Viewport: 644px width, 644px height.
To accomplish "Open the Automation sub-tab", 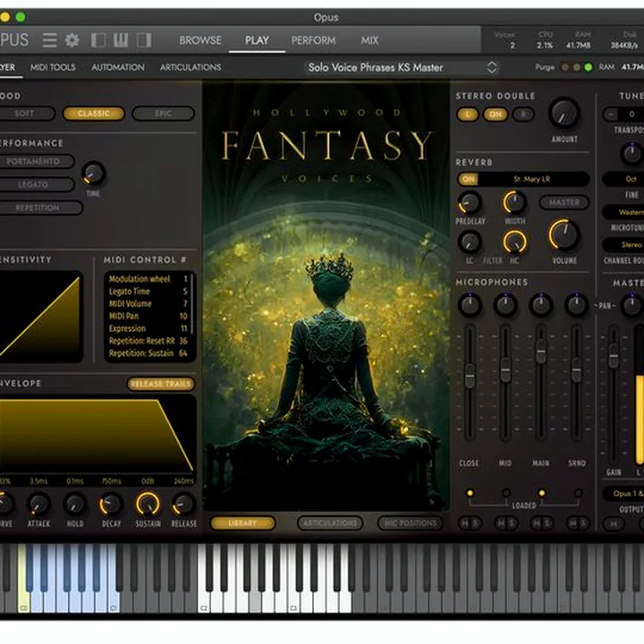I will coord(118,67).
